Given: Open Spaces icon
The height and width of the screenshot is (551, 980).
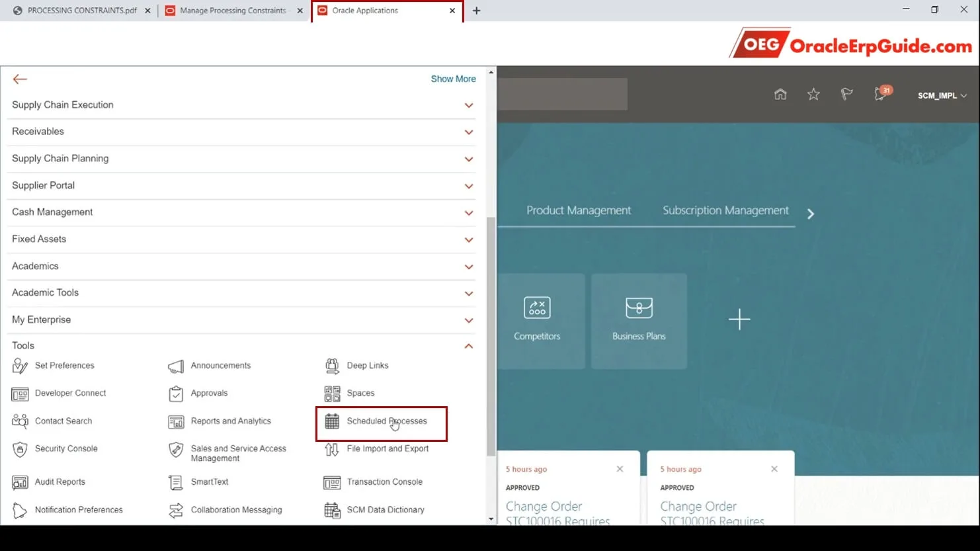Looking at the screenshot, I should click(332, 394).
